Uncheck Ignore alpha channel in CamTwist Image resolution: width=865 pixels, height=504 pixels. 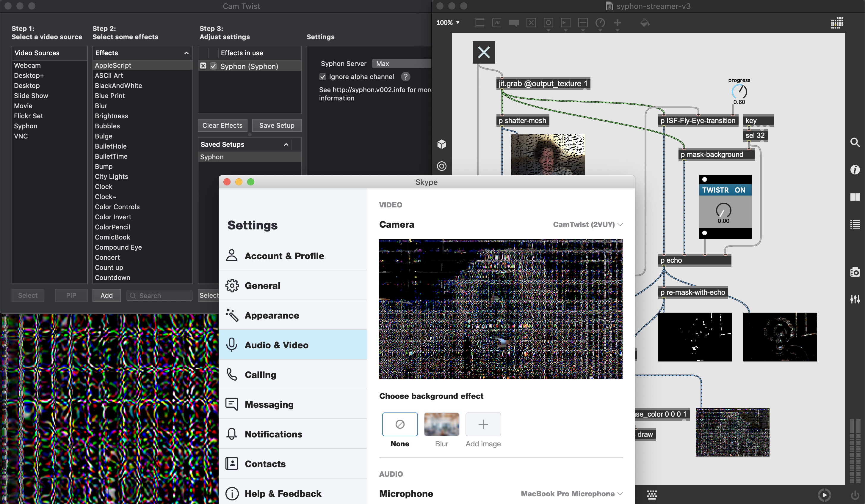point(323,77)
